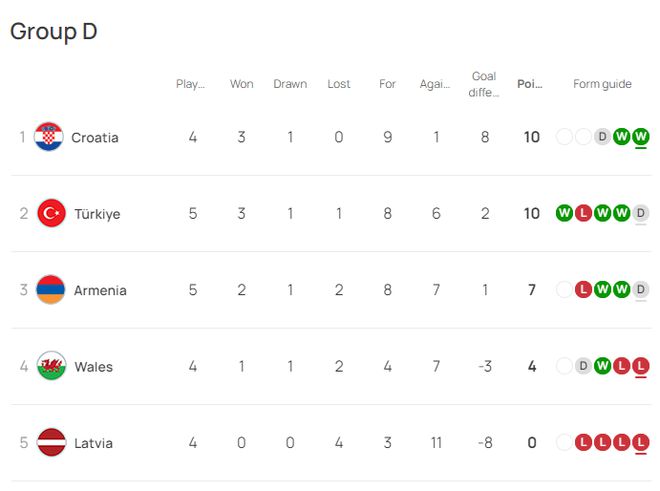660x491 pixels.
Task: Open the Armenia team link
Action: (x=100, y=290)
